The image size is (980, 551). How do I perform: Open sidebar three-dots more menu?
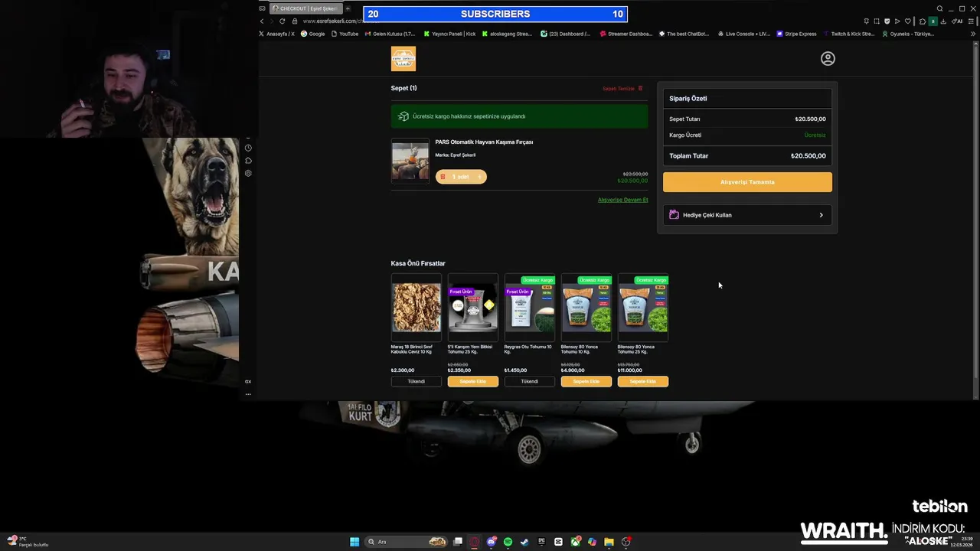click(x=248, y=394)
